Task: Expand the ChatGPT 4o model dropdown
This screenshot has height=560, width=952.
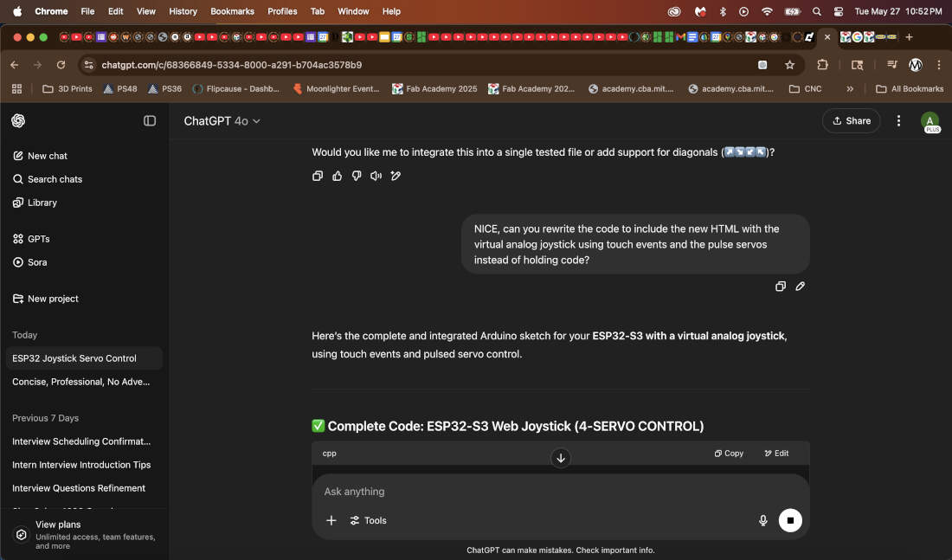Action: (222, 121)
